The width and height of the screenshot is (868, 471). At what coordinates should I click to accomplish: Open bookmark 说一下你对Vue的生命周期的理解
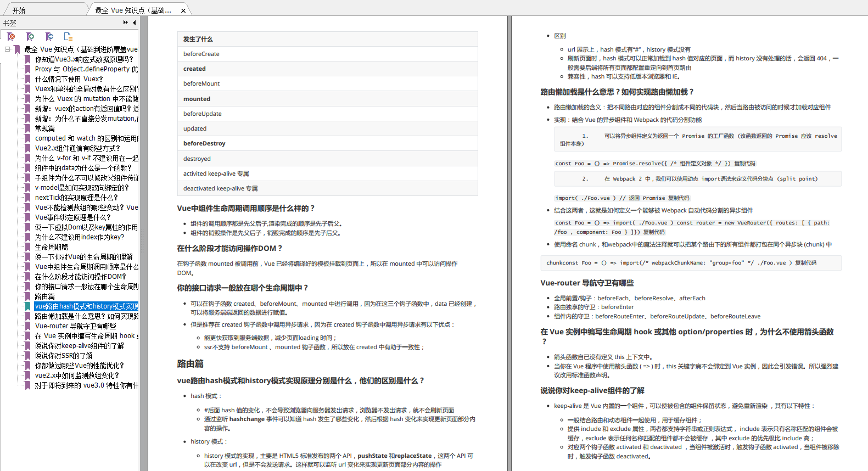click(84, 257)
